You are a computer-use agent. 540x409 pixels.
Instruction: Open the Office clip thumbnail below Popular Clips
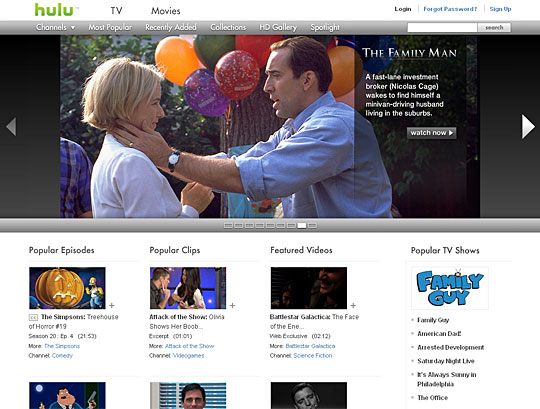pos(188,396)
